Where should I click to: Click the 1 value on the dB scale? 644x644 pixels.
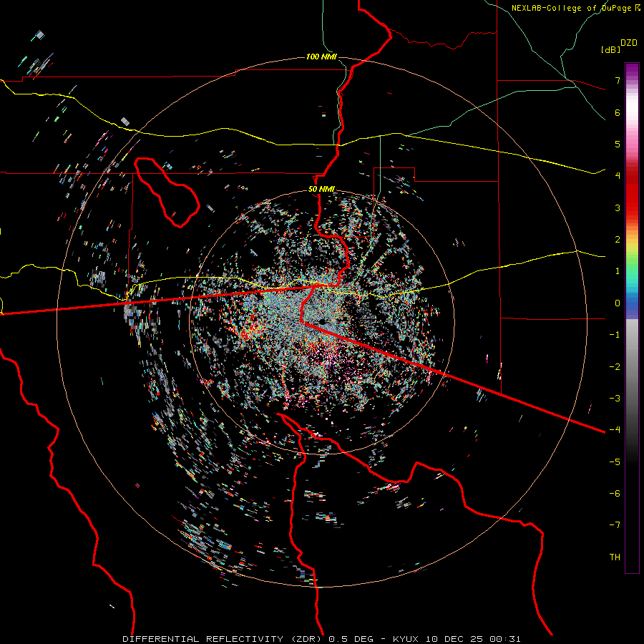pos(618,271)
